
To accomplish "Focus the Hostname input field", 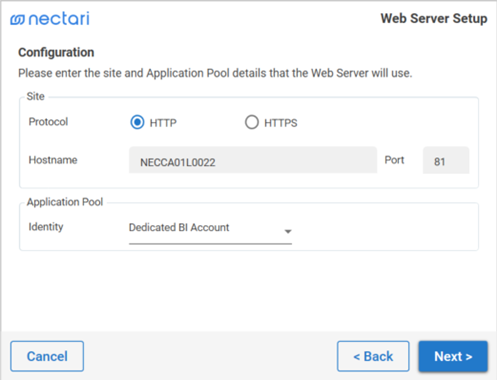I will click(x=253, y=160).
